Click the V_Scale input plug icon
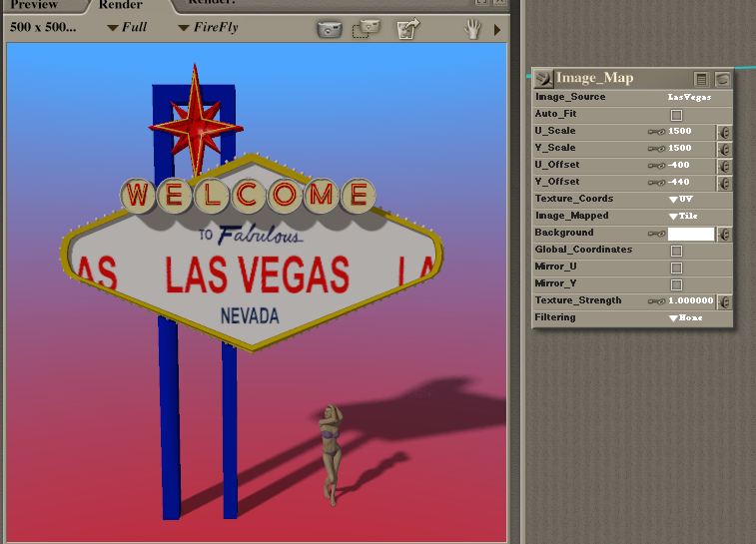Viewport: 756px width, 544px height. pyautogui.click(x=724, y=149)
